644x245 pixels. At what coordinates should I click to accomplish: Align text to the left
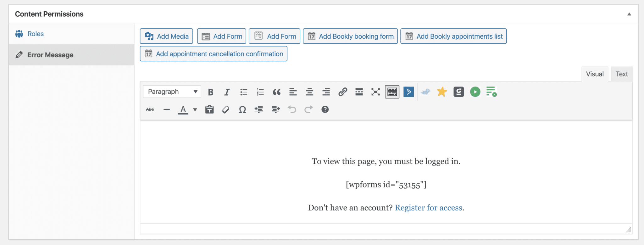click(x=293, y=92)
